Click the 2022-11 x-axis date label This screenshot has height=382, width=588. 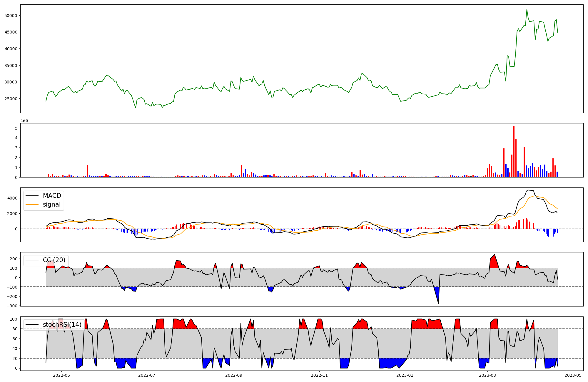[x=319, y=375]
